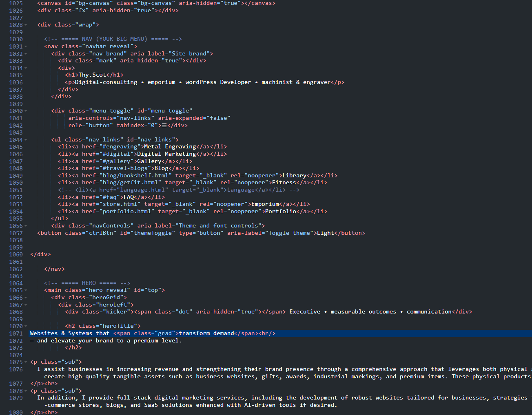Viewport: 532px width, 415px height.
Task: Collapse the fold arrow at line 1028
Action: 26,25
